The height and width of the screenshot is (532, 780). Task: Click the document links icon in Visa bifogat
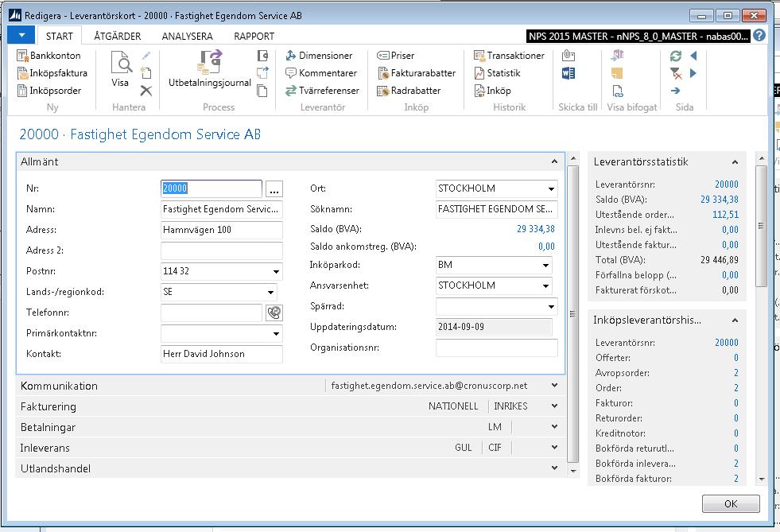[617, 91]
